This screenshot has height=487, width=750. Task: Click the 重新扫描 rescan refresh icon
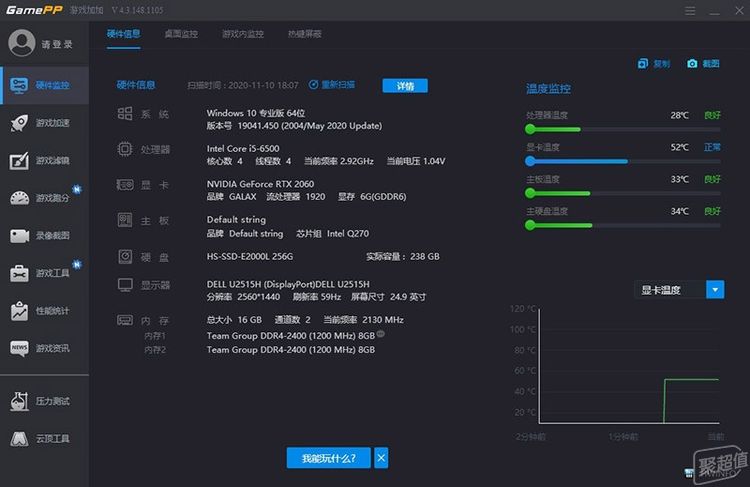tap(313, 85)
